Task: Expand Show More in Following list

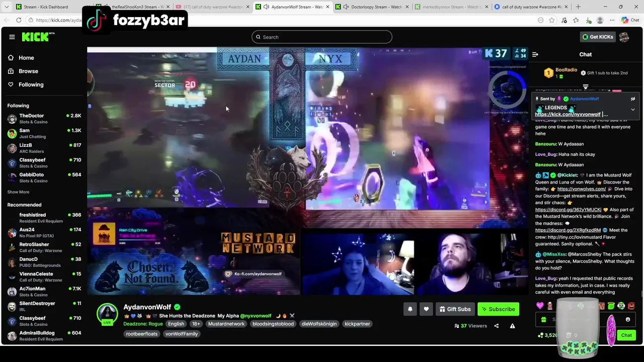Action: [18, 192]
